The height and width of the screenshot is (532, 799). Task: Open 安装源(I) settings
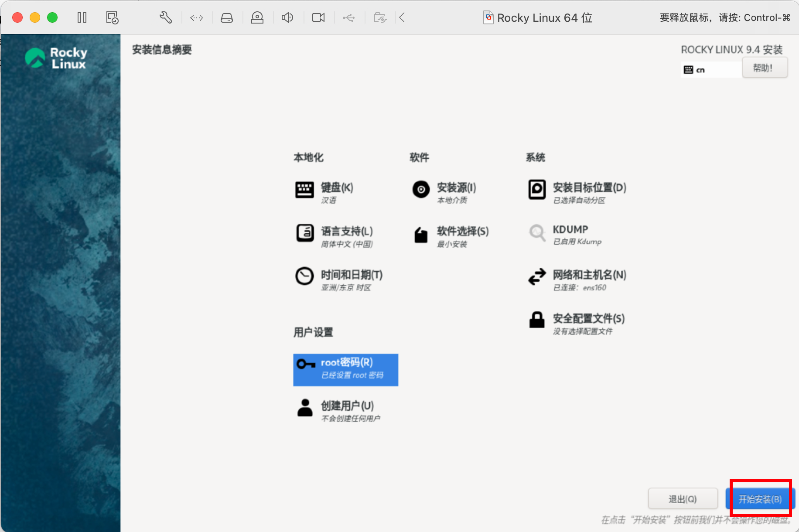[457, 188]
